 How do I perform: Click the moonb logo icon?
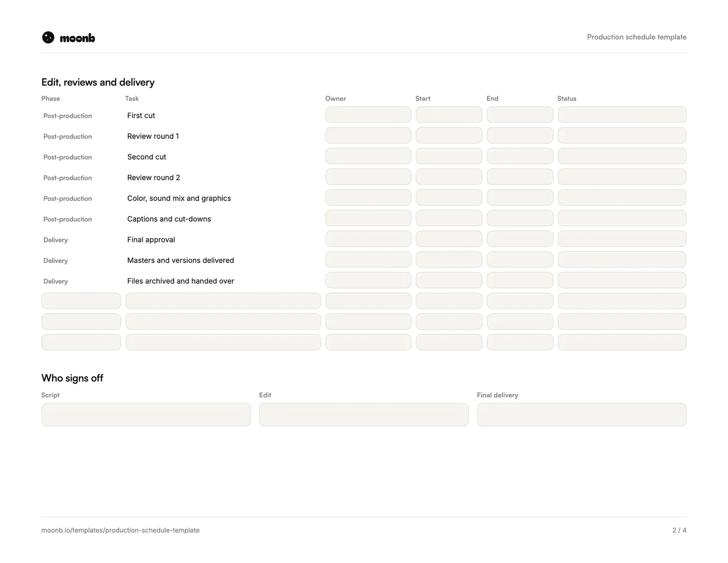pyautogui.click(x=48, y=38)
